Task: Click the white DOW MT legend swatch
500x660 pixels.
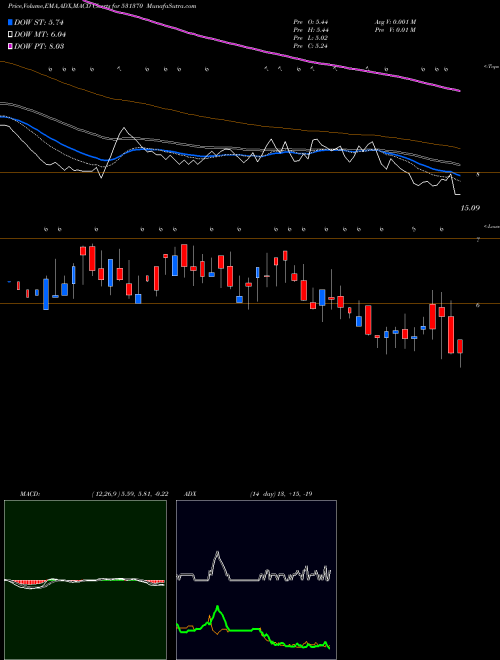Action: [x=10, y=34]
